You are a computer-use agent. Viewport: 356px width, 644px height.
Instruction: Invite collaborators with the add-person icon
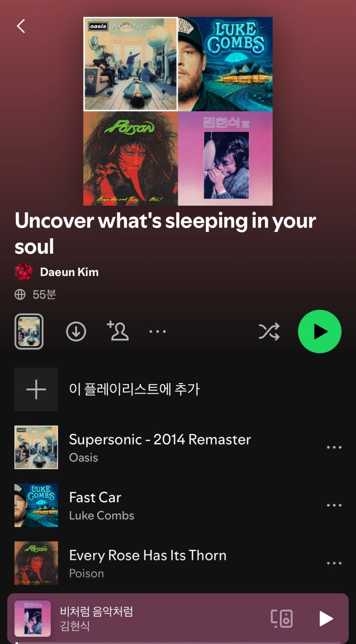[x=118, y=331]
